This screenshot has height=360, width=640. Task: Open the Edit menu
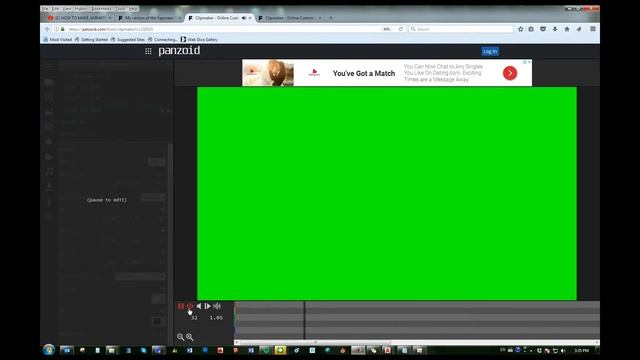point(56,9)
